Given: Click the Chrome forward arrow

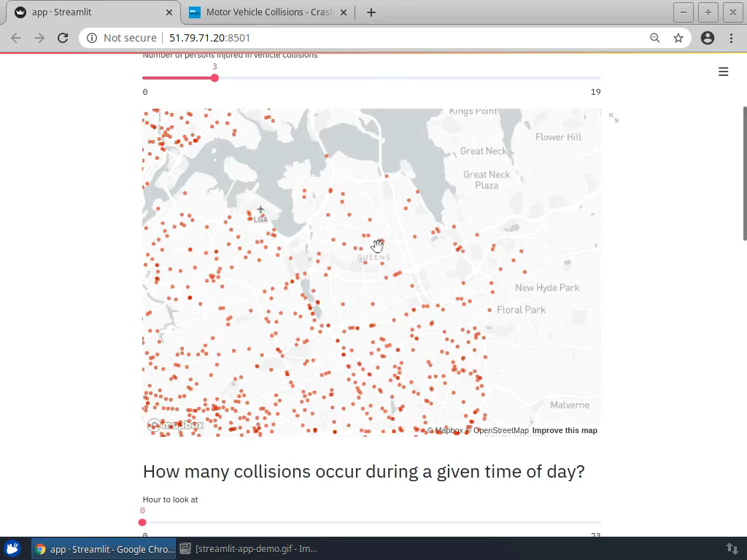Looking at the screenshot, I should [39, 38].
